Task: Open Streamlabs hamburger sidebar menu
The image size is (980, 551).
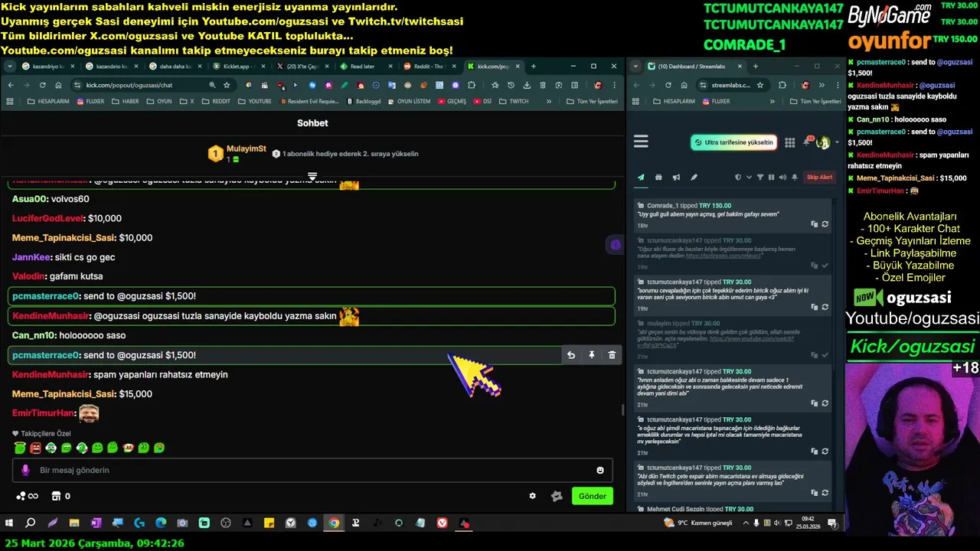Action: coord(641,142)
